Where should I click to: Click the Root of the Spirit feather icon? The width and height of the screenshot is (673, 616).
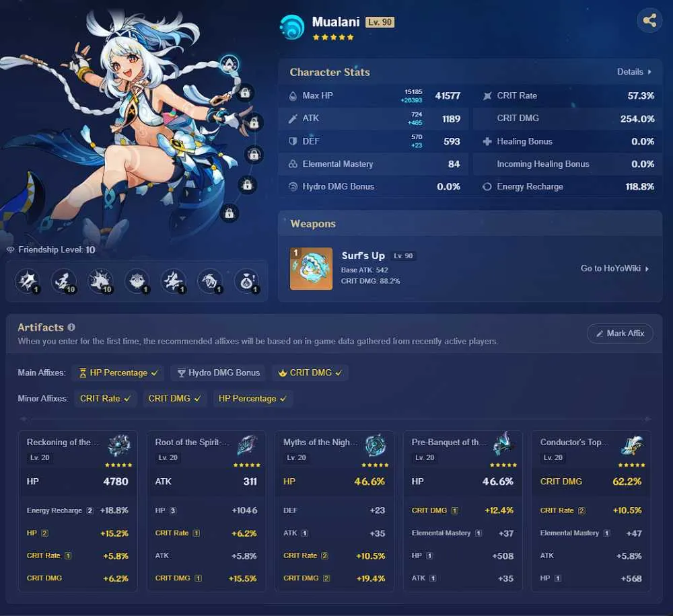[x=248, y=446]
